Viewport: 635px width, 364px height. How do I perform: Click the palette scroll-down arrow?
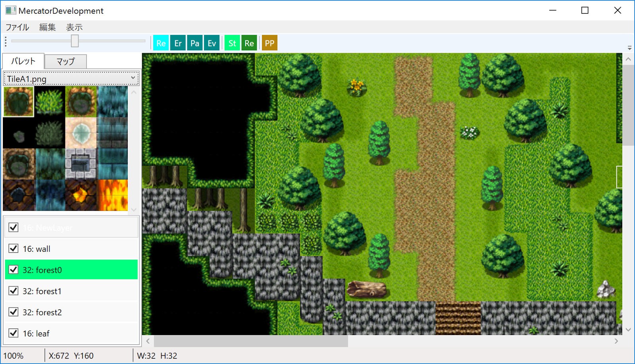(134, 209)
